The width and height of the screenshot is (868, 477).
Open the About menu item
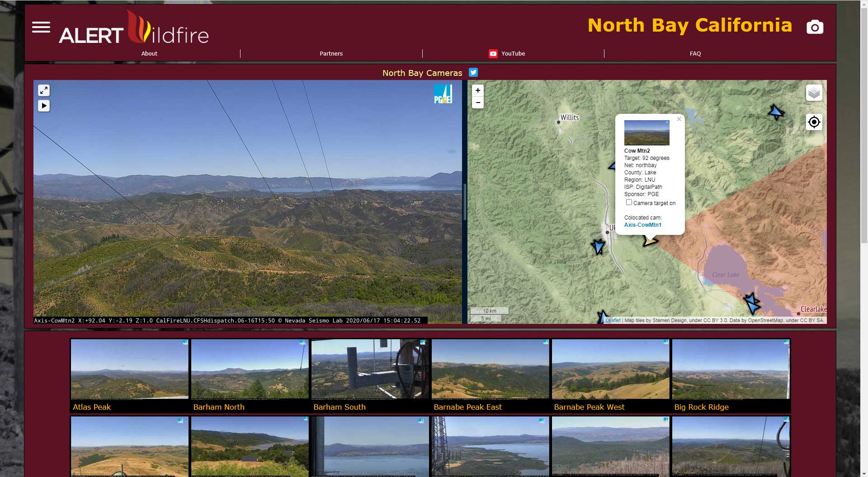pyautogui.click(x=149, y=53)
